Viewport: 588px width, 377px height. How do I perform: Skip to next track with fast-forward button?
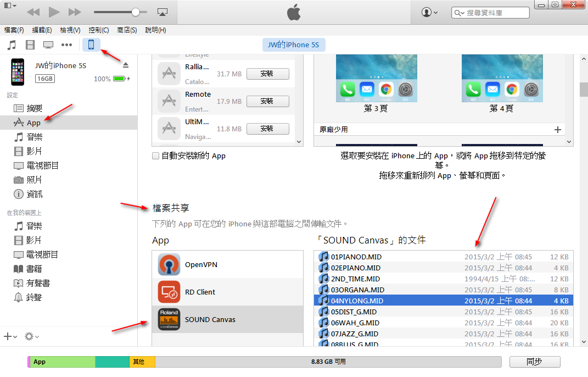pyautogui.click(x=75, y=12)
